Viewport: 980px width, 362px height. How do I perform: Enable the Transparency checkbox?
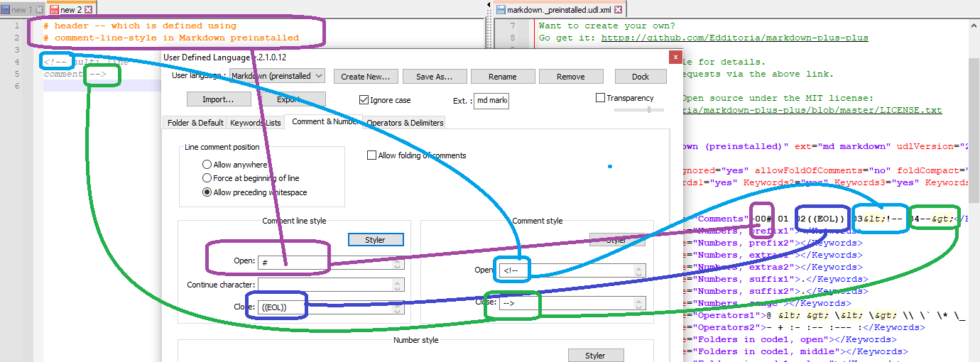tap(601, 98)
